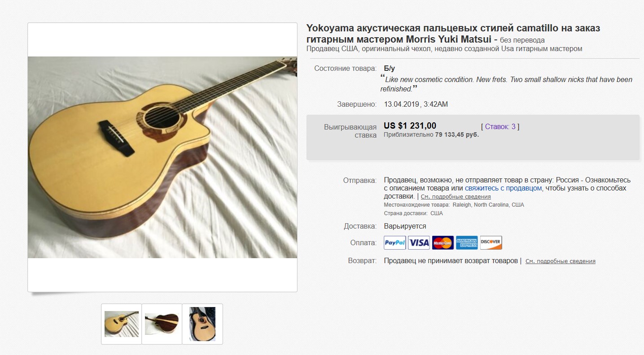This screenshot has height=355, width=644.
Task: Click the US $1 231,00 winning bid price
Action: click(x=410, y=126)
